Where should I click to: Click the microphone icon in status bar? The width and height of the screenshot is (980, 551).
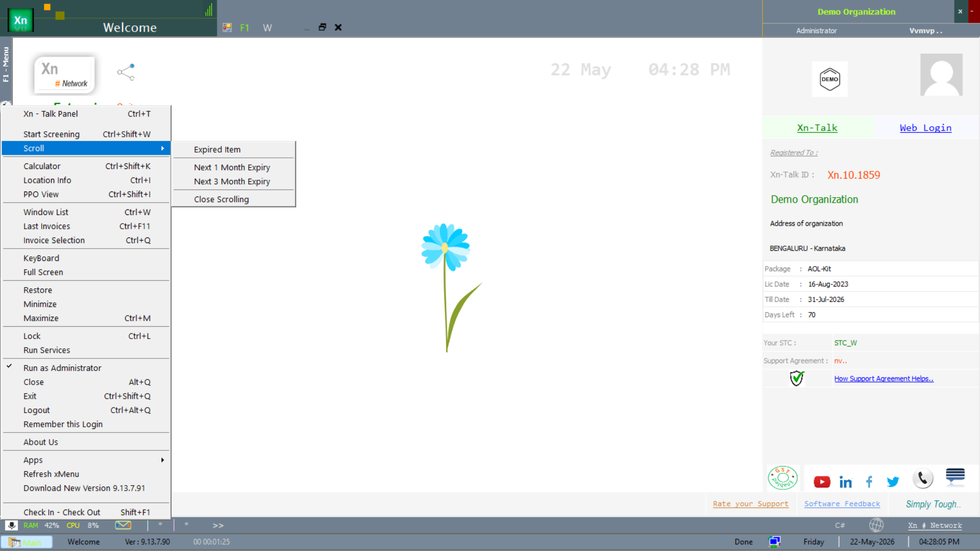point(11,525)
